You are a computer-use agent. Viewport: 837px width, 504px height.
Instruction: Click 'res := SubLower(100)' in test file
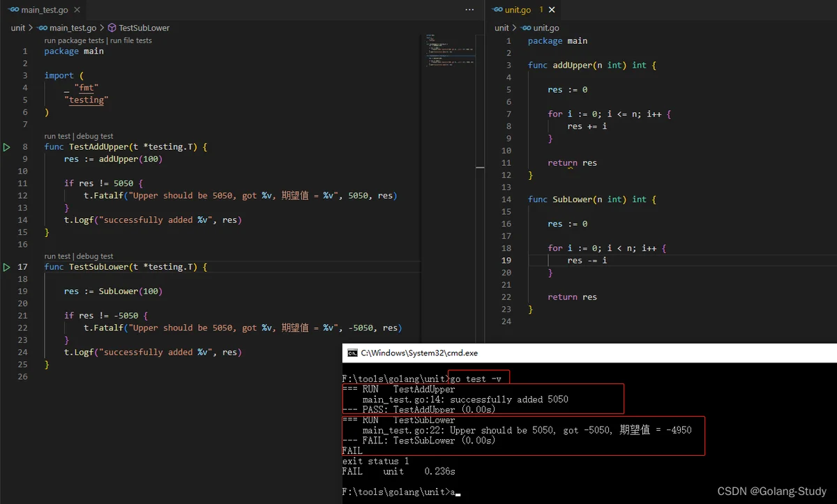tap(113, 291)
